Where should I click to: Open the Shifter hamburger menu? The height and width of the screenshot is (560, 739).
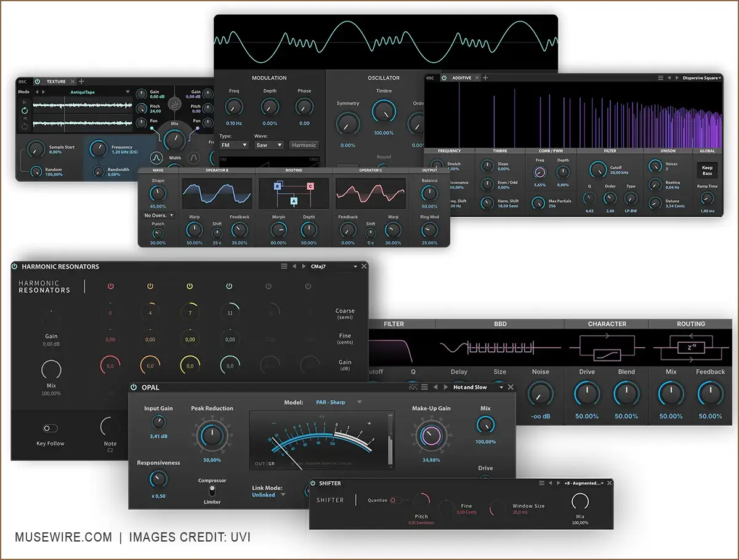pos(541,483)
